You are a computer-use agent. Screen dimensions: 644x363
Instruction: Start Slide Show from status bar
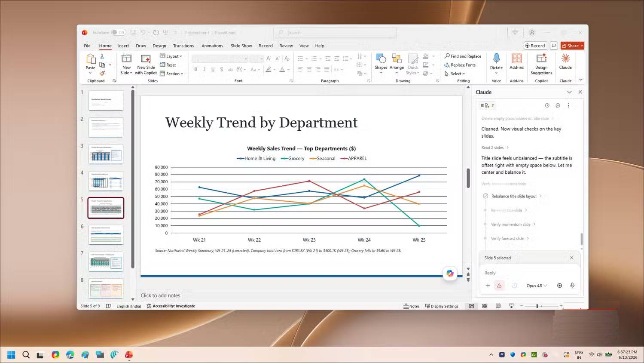pos(511,306)
